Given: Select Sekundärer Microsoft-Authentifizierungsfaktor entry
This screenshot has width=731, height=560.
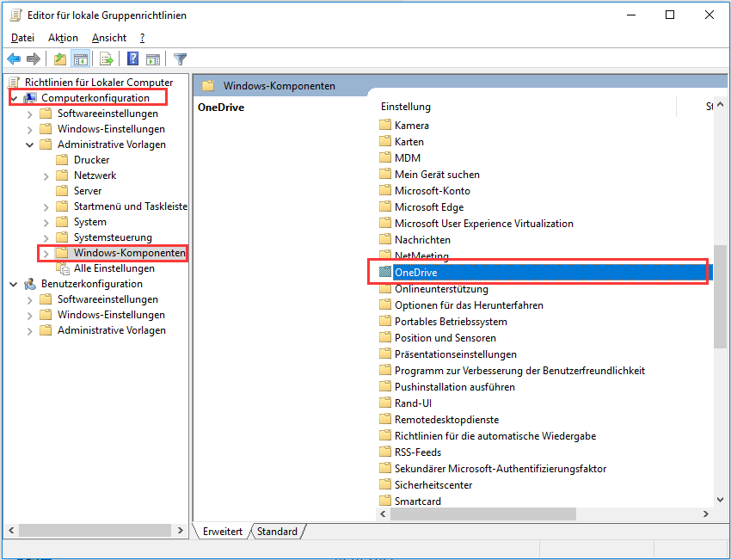Looking at the screenshot, I should tap(501, 468).
